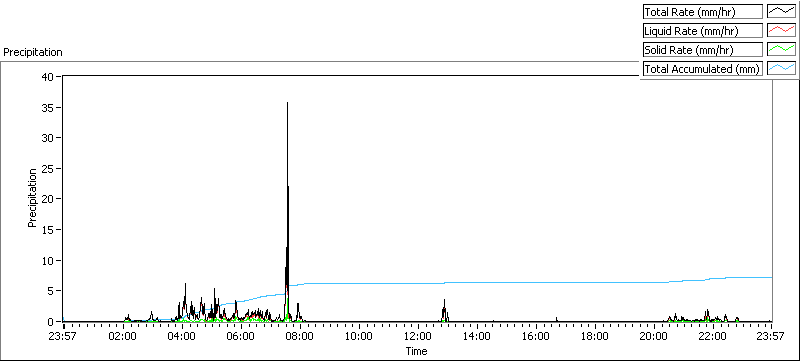Viewport: 800px width, 361px height.
Task: Select the 06:00 x-axis time label
Action: click(x=241, y=336)
